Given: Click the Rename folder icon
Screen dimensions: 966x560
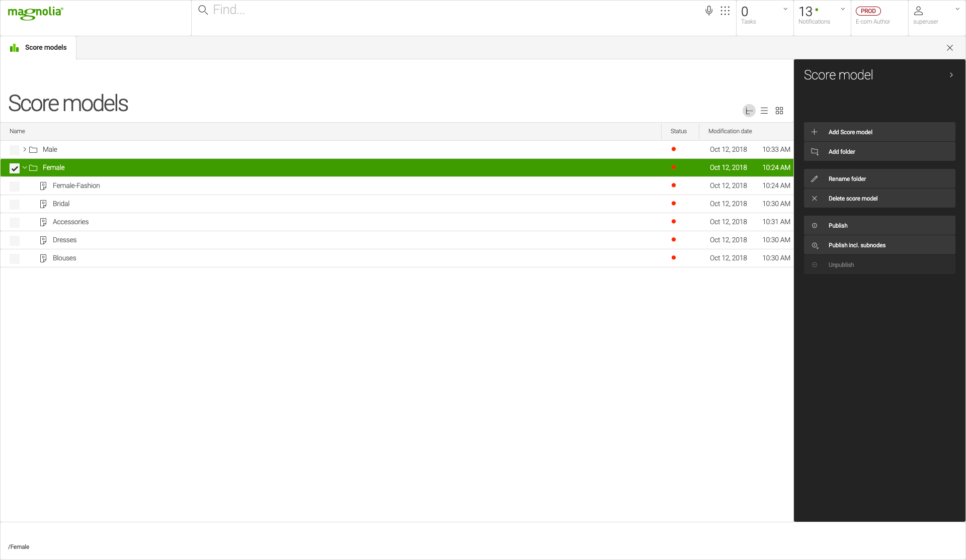Looking at the screenshot, I should point(815,178).
